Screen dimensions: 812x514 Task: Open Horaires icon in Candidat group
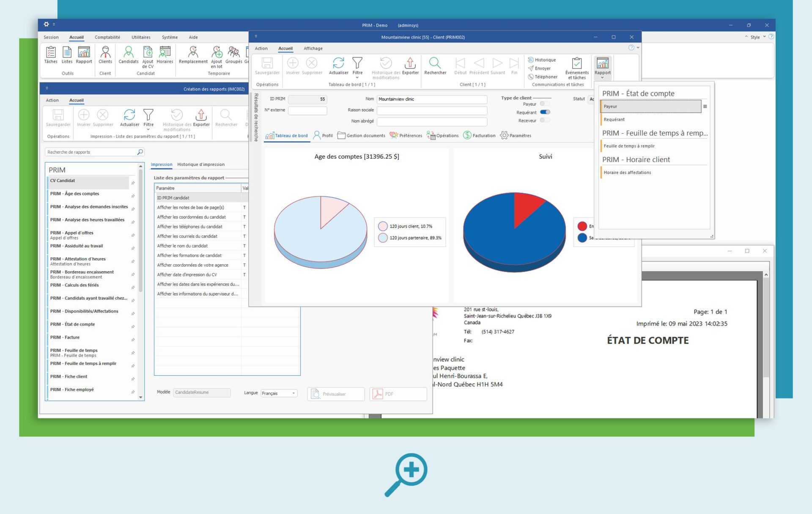click(165, 55)
